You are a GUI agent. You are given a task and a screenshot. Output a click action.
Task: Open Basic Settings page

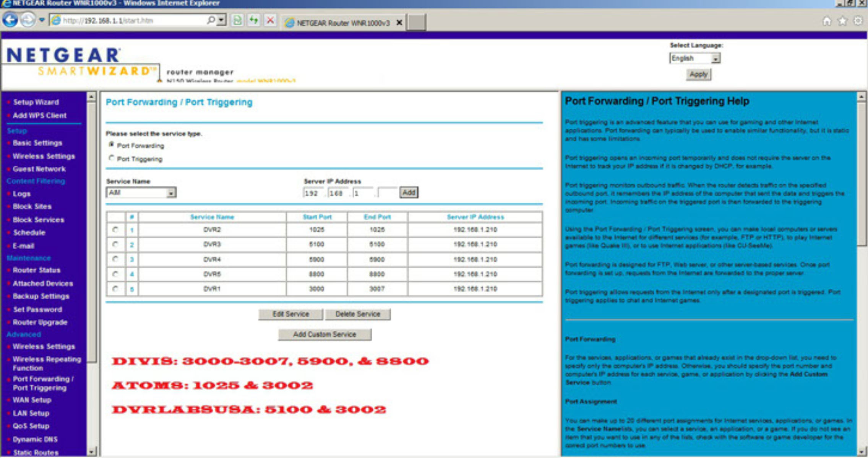(x=37, y=143)
